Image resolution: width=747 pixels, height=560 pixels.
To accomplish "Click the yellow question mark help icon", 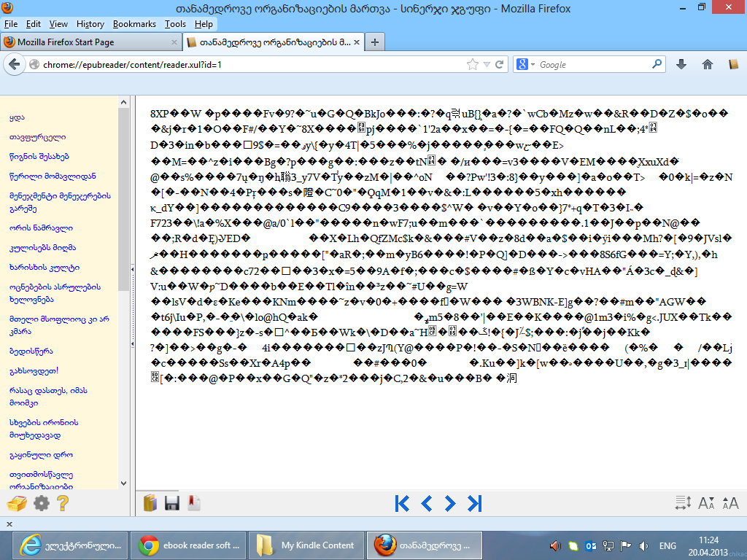I will (63, 503).
